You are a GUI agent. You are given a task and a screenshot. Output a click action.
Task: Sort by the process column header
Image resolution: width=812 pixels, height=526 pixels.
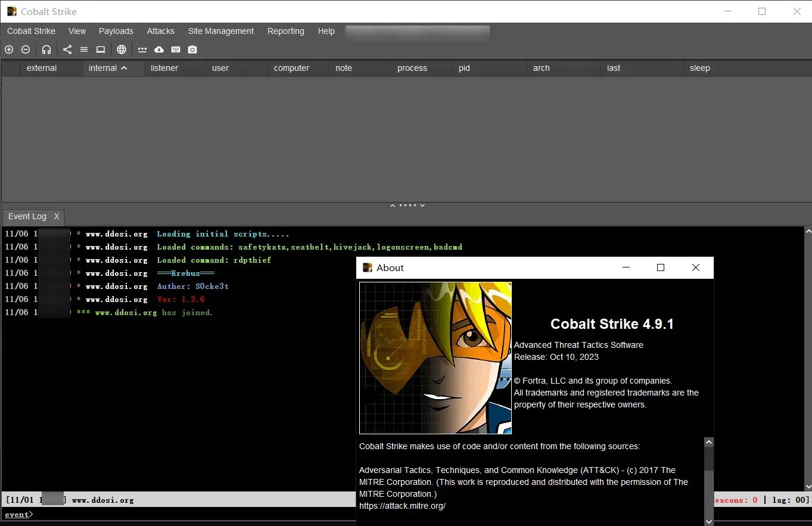click(422, 68)
